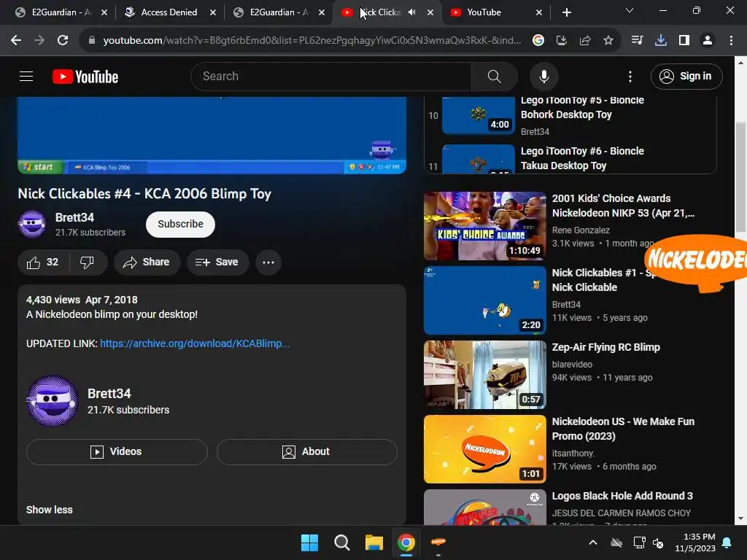Open more actions ellipsis under the video
Image resolution: width=747 pixels, height=560 pixels.
tap(268, 262)
